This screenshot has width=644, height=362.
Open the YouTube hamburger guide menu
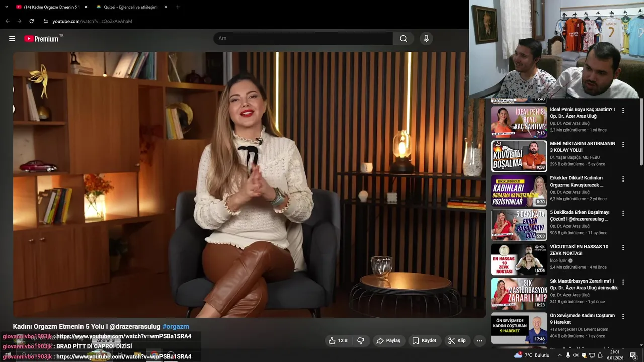click(12, 39)
